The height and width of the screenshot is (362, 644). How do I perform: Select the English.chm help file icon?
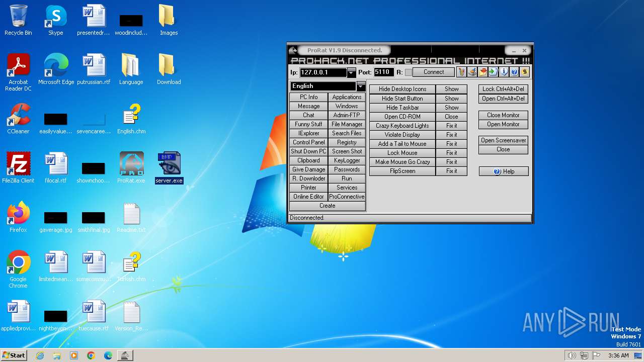tap(131, 119)
